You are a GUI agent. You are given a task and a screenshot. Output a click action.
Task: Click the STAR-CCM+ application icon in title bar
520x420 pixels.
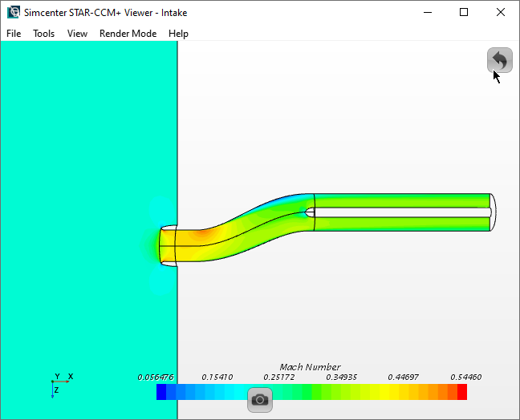pyautogui.click(x=14, y=12)
